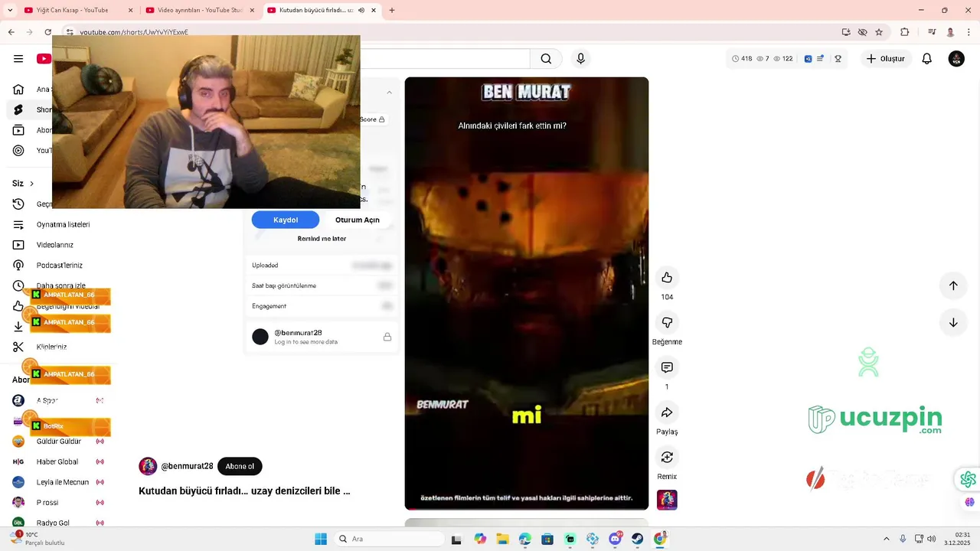This screenshot has width=980, height=551.
Task: Open a new browser tab
Action: coord(392,10)
